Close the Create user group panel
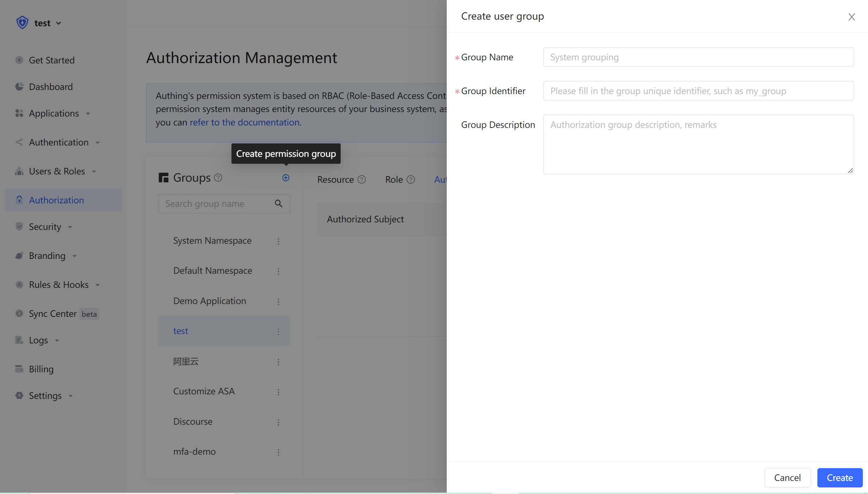The height and width of the screenshot is (494, 868). coord(851,17)
